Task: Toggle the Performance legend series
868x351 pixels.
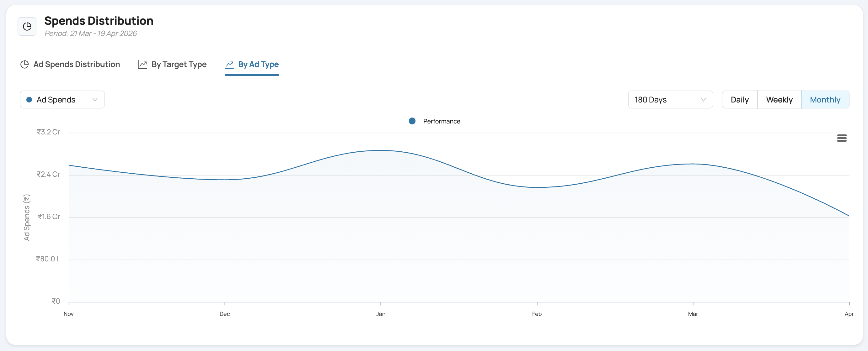Action: [x=434, y=121]
